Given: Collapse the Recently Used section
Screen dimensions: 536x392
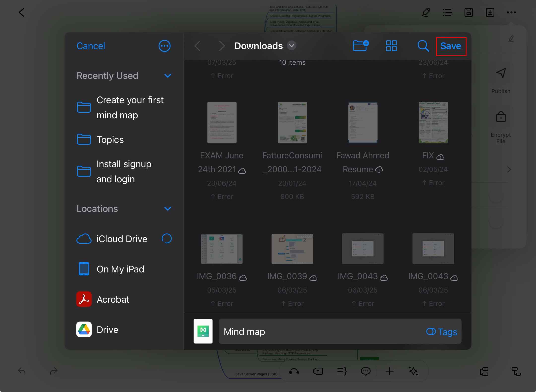Looking at the screenshot, I should click(168, 76).
